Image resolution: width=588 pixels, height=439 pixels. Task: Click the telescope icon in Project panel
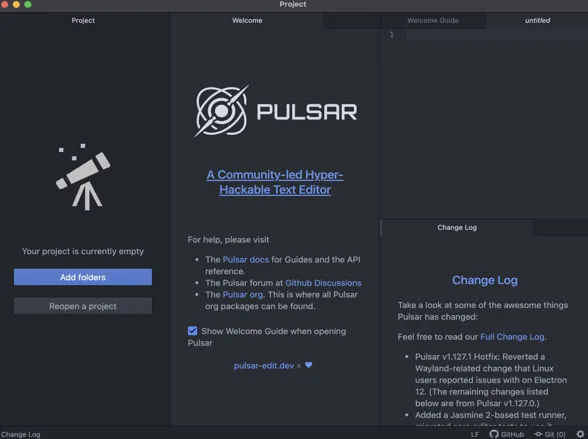(x=83, y=177)
